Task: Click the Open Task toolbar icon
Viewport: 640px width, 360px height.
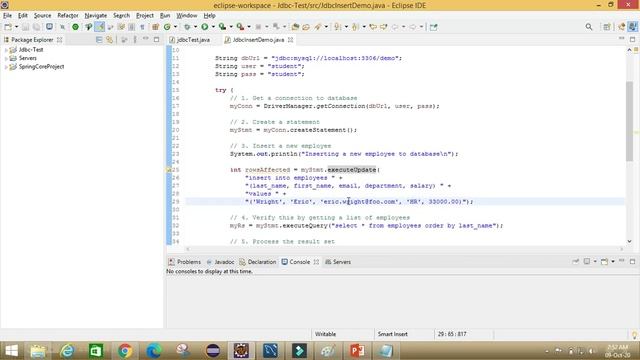Action: point(306,27)
